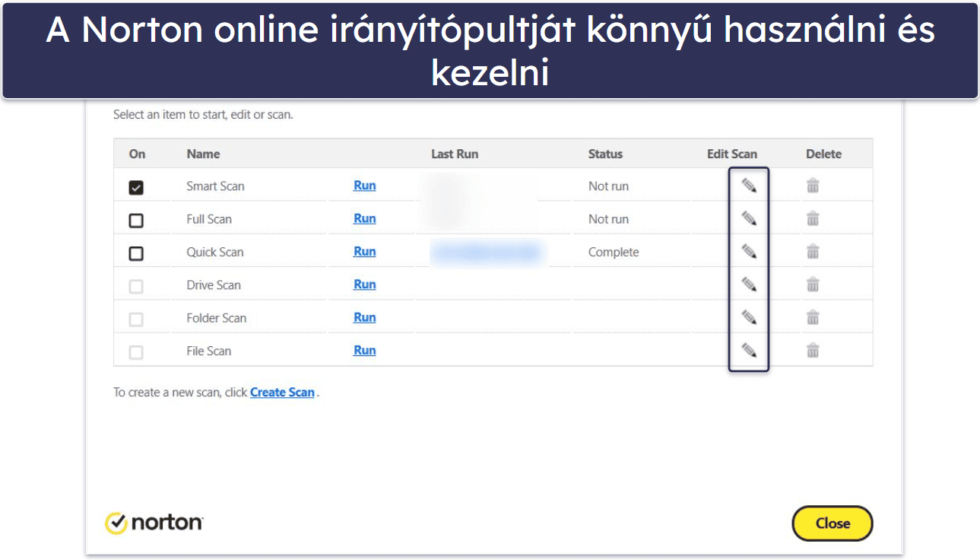Edit the Smart Scan with pencil icon
This screenshot has height=560, width=980.
tap(749, 186)
